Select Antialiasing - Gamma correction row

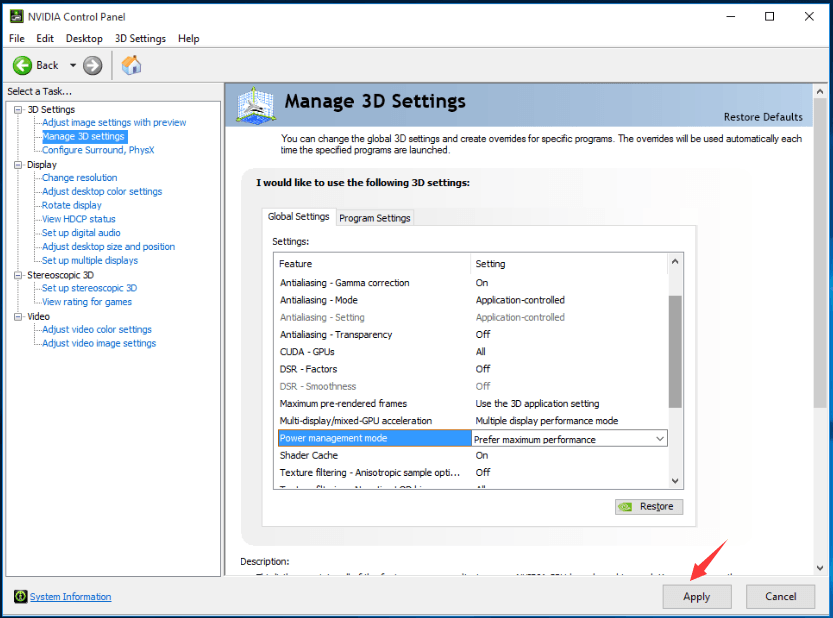(472, 283)
